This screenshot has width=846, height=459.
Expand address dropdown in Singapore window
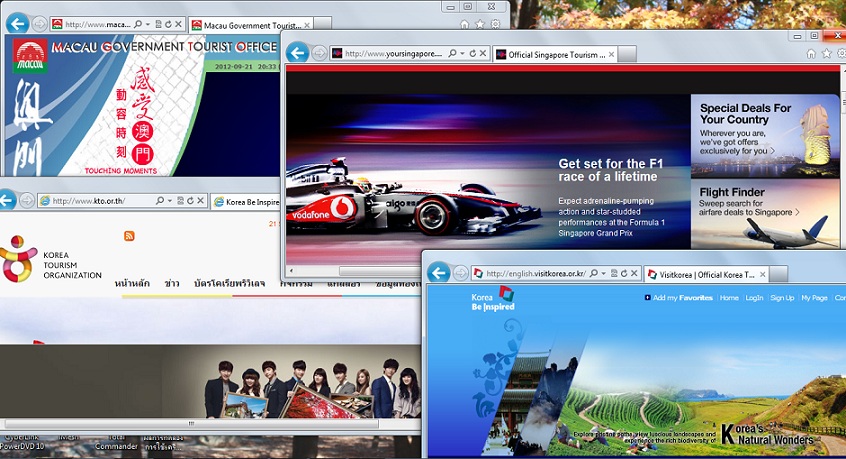462,54
